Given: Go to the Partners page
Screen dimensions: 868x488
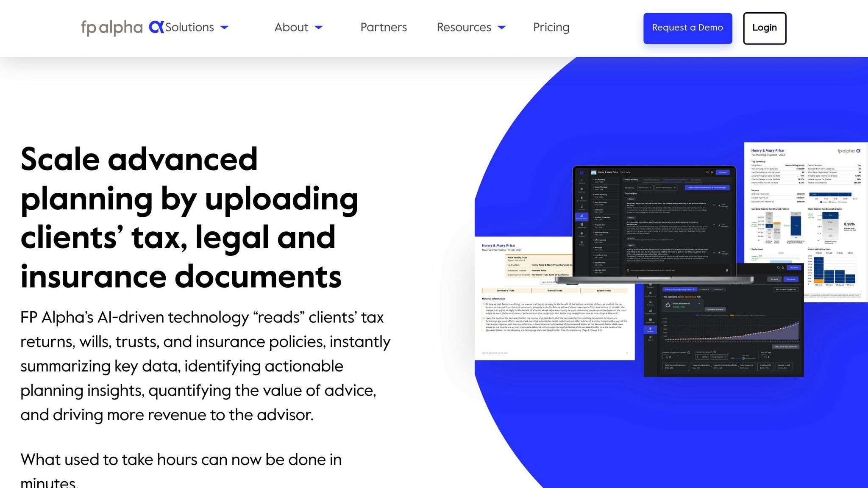Looking at the screenshot, I should click(383, 28).
